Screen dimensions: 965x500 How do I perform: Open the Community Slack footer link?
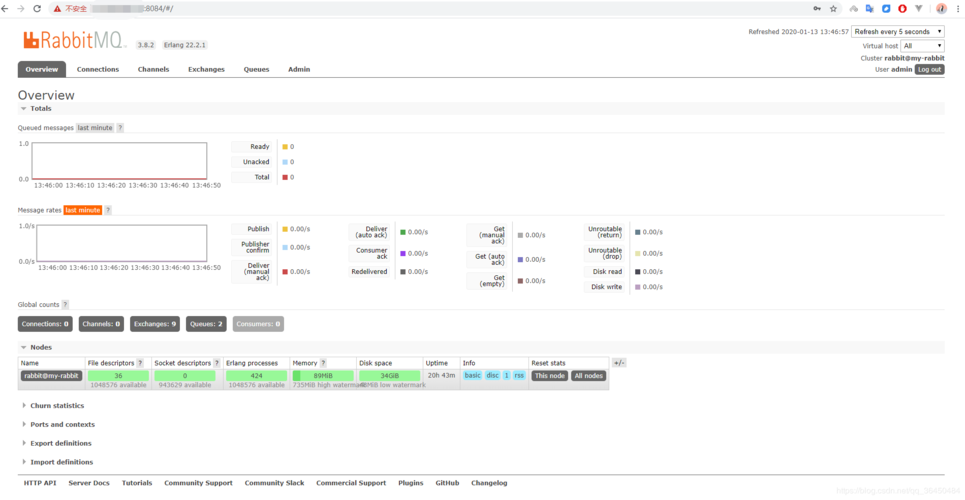(x=274, y=483)
